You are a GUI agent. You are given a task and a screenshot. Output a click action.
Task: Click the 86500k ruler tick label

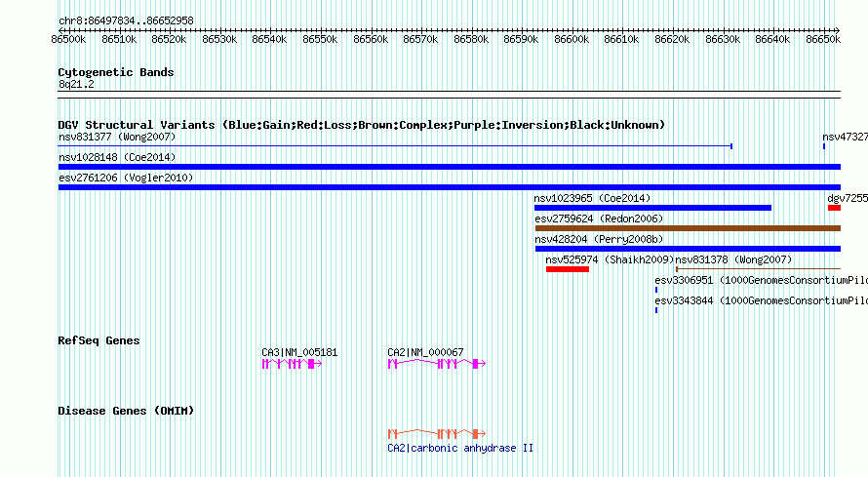(68, 39)
